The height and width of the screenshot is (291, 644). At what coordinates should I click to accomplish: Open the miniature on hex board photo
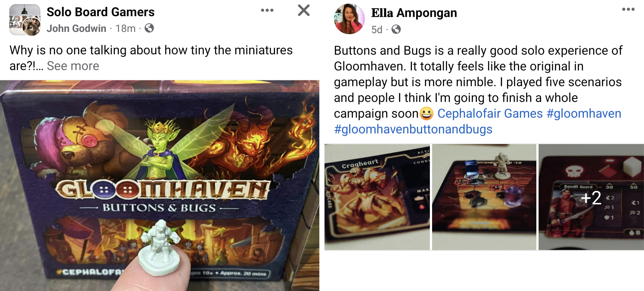[484, 197]
